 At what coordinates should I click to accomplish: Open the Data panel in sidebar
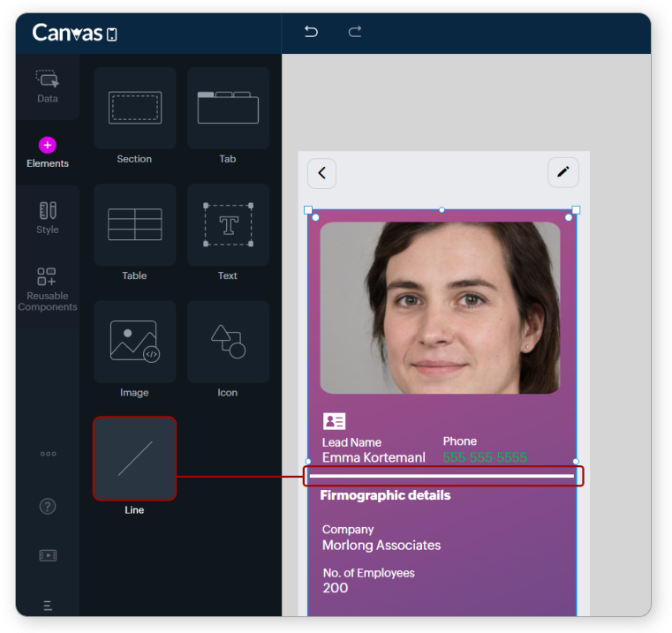point(47,87)
